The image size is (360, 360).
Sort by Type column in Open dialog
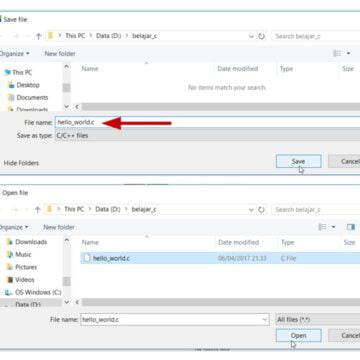[x=287, y=242]
